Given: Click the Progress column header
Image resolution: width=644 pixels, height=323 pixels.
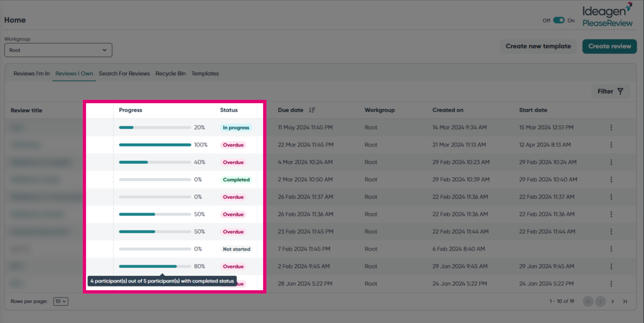Looking at the screenshot, I should [130, 110].
